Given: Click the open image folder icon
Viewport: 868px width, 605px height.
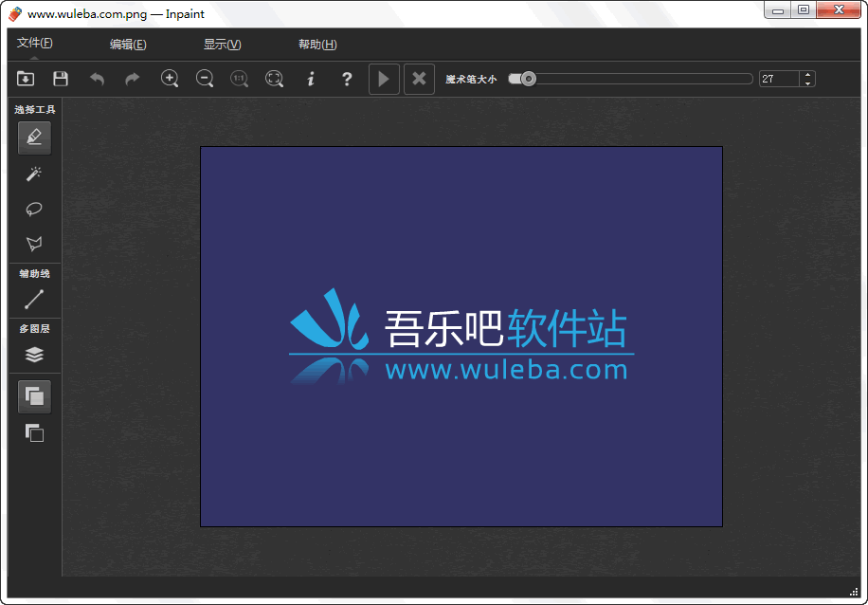Looking at the screenshot, I should [26, 79].
